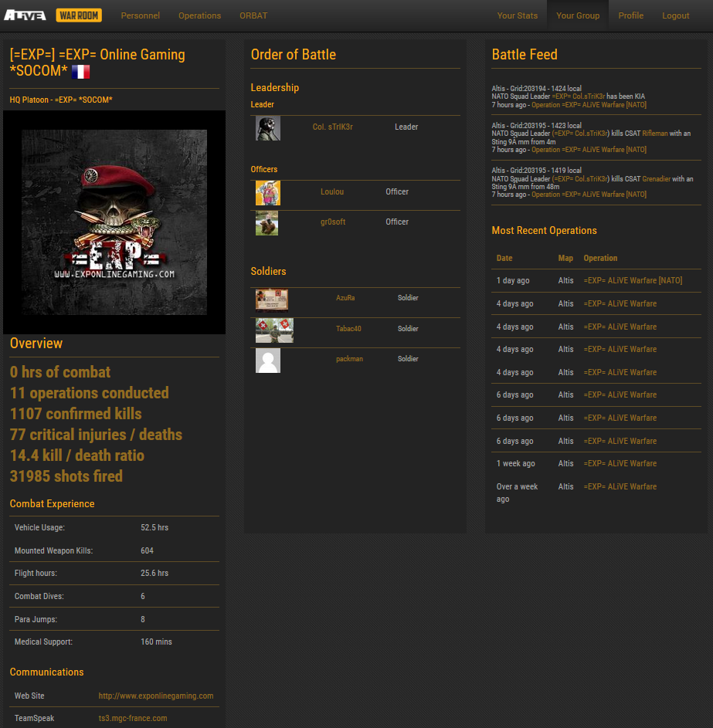
Task: Go to the ORBAT page
Action: [254, 15]
